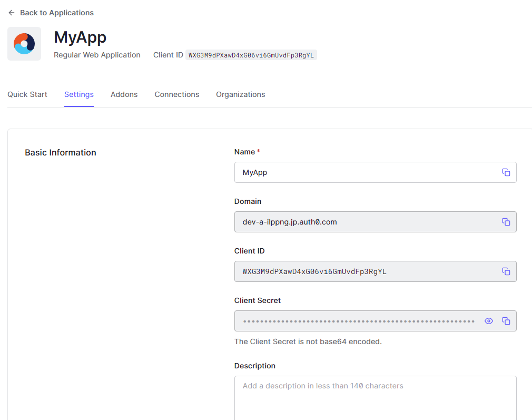This screenshot has height=420, width=532.
Task: Switch to the Settings tab
Action: click(79, 94)
